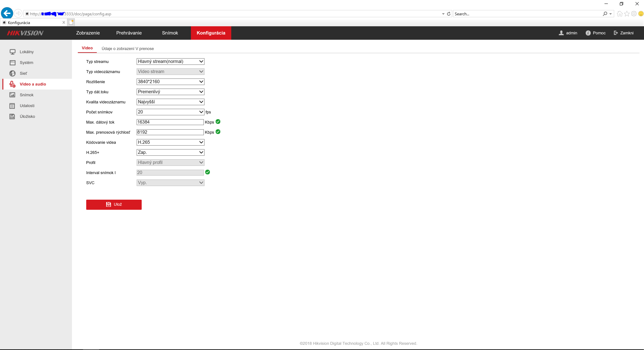
Task: Go to Zobrazenie live view menu
Action: [x=88, y=33]
